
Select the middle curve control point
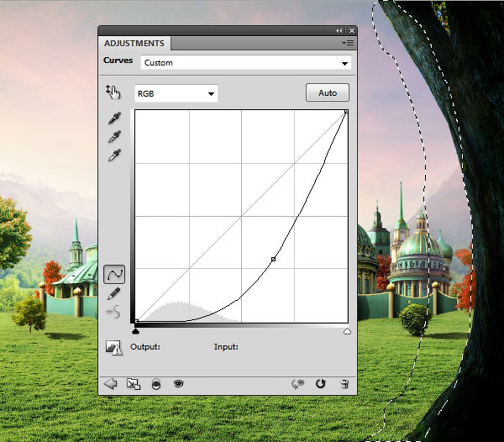[x=273, y=259]
